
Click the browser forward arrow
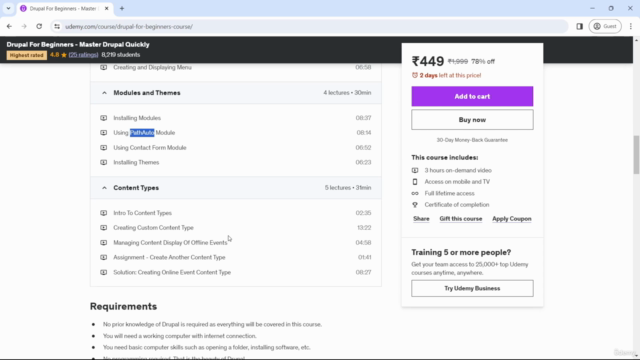pyautogui.click(x=24, y=27)
